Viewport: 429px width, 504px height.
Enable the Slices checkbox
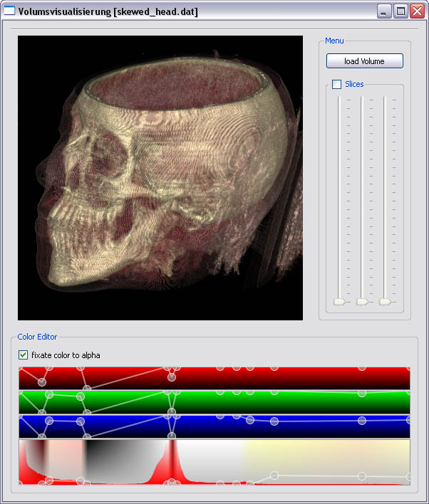[x=336, y=84]
